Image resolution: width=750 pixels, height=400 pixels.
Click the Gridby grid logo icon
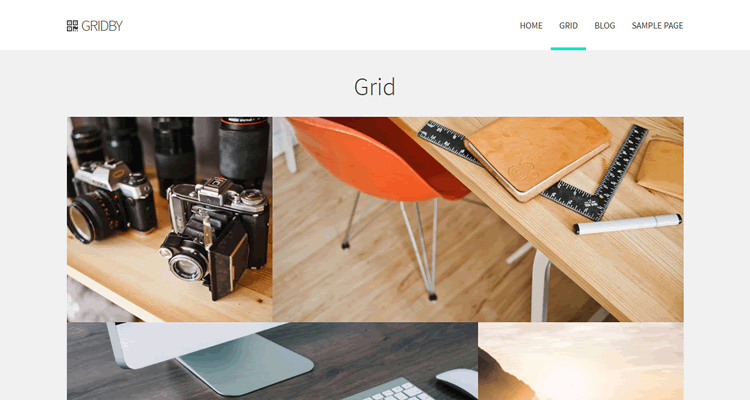tap(72, 26)
